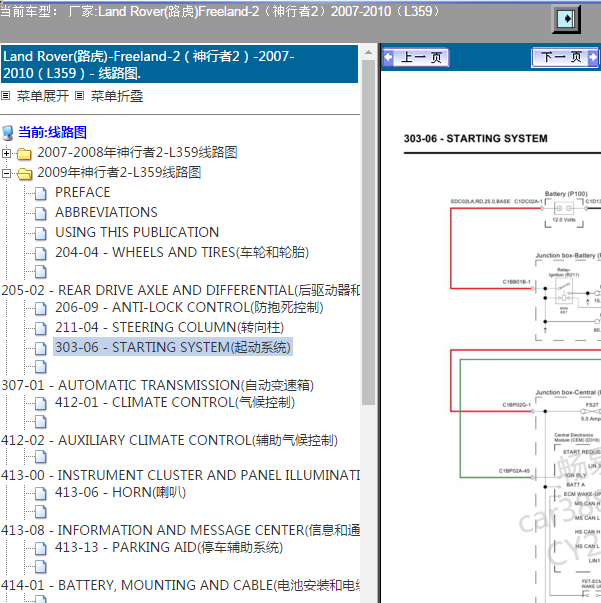Open 414-01 BATTERY, MOUNTING AND CABLE

[x=180, y=586]
